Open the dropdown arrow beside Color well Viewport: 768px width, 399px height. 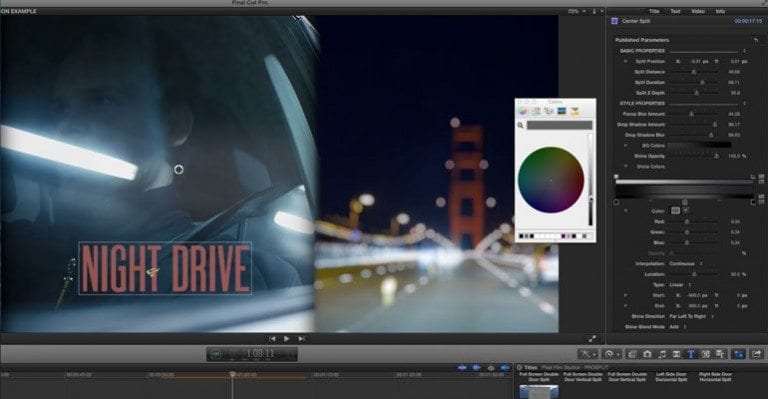tap(686, 211)
